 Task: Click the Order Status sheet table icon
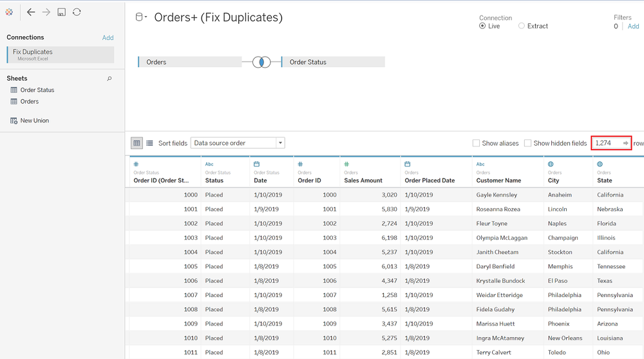point(14,90)
